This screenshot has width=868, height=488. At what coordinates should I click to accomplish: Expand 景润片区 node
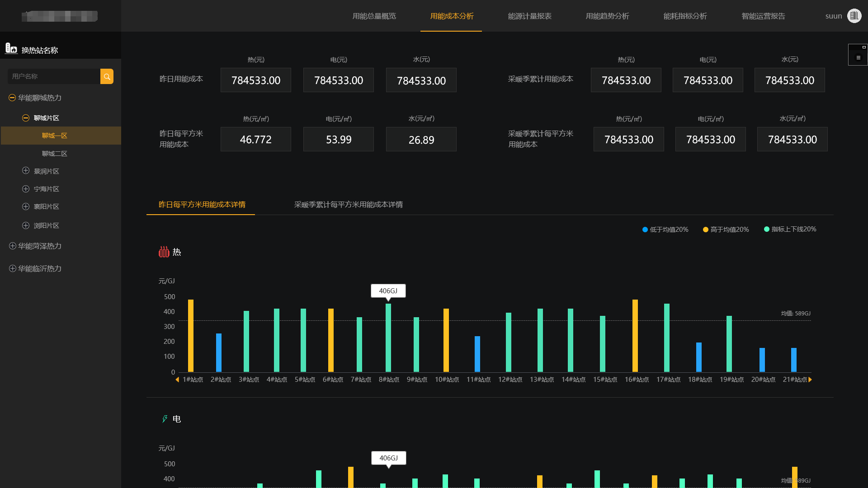[26, 171]
